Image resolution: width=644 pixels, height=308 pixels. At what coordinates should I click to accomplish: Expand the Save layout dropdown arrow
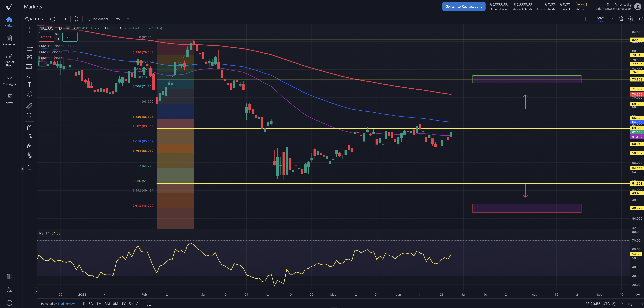[611, 19]
